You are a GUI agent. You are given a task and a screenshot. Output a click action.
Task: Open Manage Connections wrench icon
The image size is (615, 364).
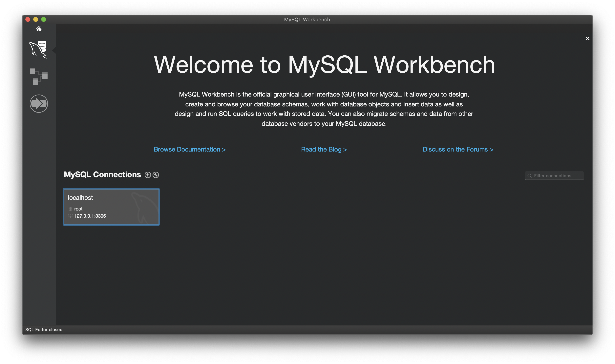click(x=156, y=175)
